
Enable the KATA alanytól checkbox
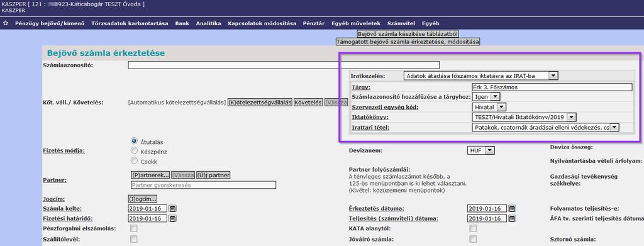(x=473, y=228)
